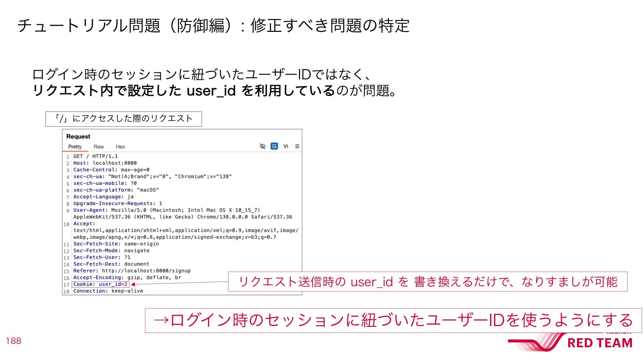The width and height of the screenshot is (644, 362).
Task: Click the slide title about 修正すべき問題の特定
Action: 213,25
